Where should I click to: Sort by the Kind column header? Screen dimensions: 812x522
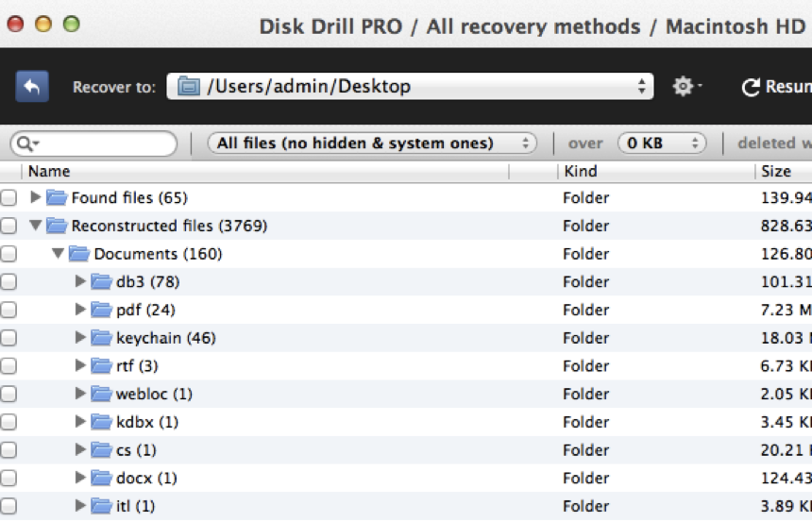click(581, 172)
